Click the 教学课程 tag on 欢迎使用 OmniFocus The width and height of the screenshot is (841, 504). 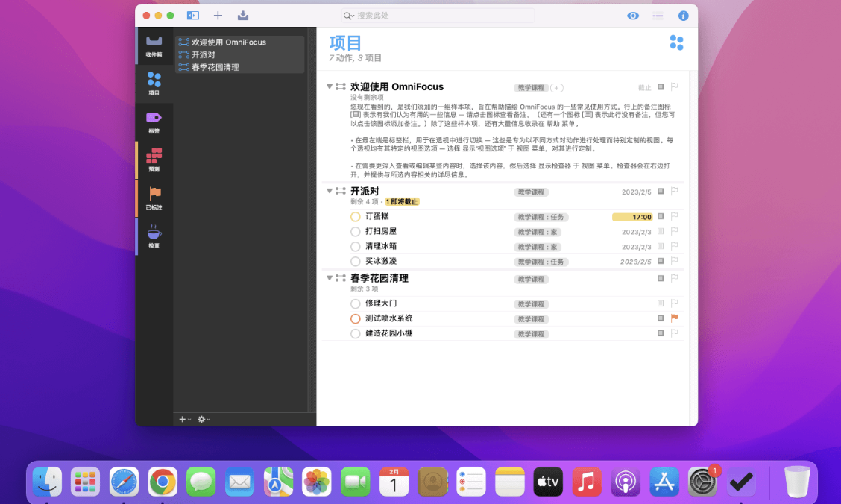pos(531,88)
